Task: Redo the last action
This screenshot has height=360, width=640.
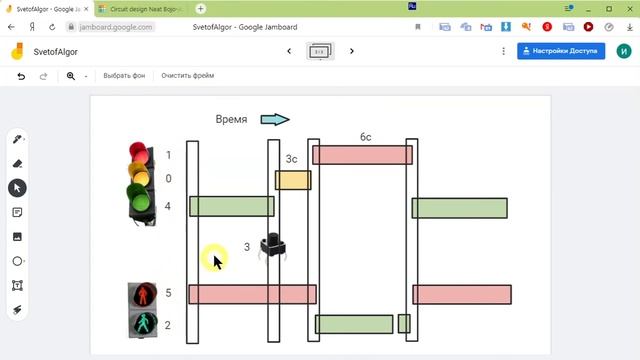Action: tap(43, 76)
